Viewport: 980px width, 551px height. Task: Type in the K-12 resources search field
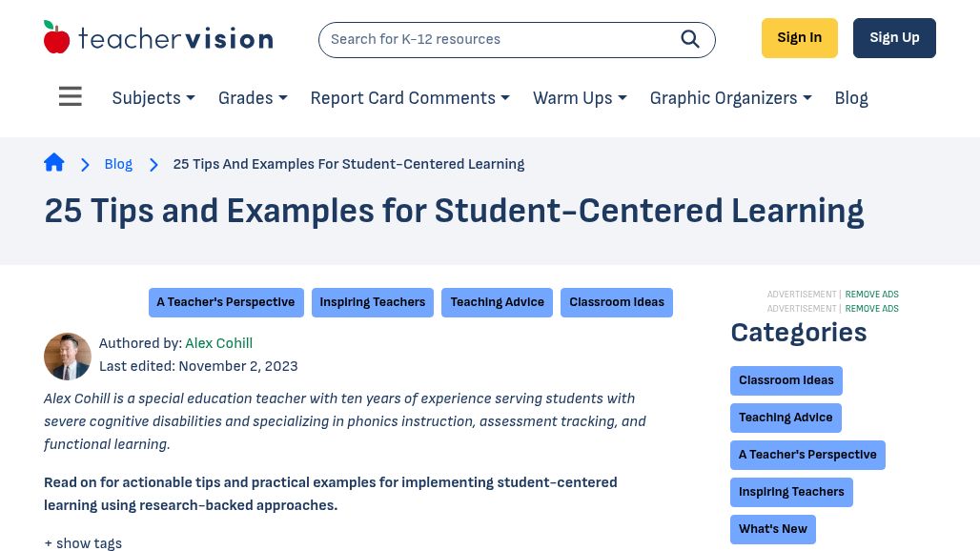[x=496, y=40]
